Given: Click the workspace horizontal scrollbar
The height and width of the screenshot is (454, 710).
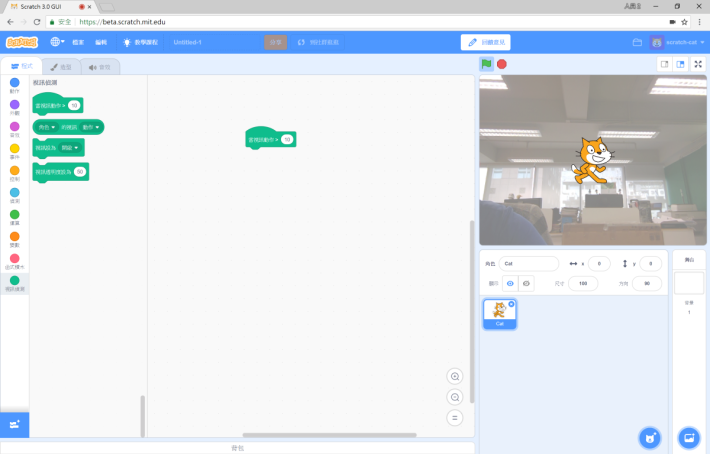Looking at the screenshot, I should pos(330,435).
